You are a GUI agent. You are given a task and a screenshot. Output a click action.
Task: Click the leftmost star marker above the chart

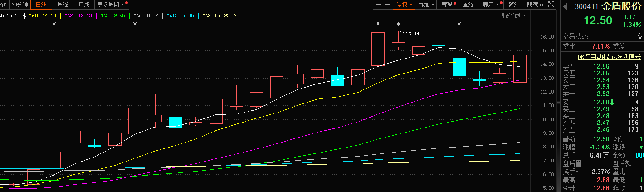(54, 24)
